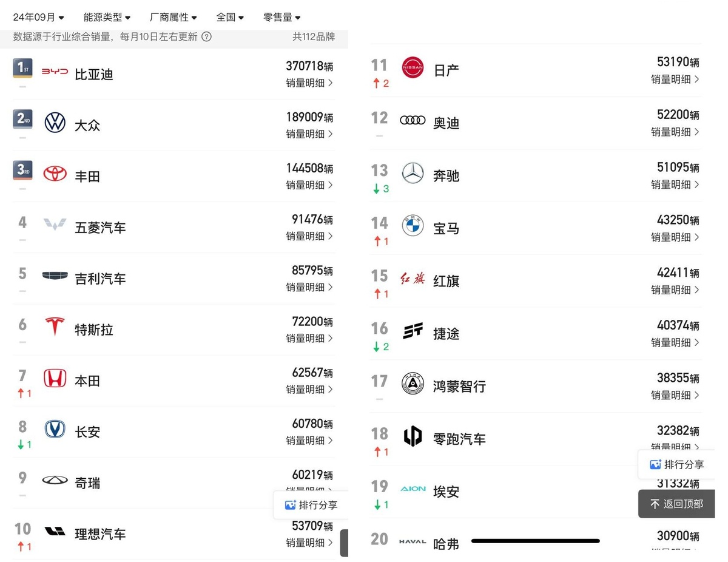728x562 pixels.
Task: Select the 红旗 brand name
Action: 446,281
